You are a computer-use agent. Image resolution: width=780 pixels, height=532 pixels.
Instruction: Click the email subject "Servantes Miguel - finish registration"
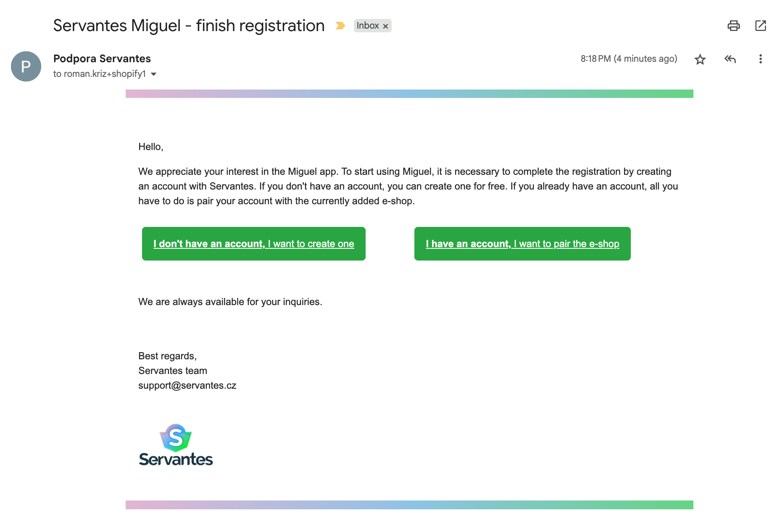coord(189,26)
